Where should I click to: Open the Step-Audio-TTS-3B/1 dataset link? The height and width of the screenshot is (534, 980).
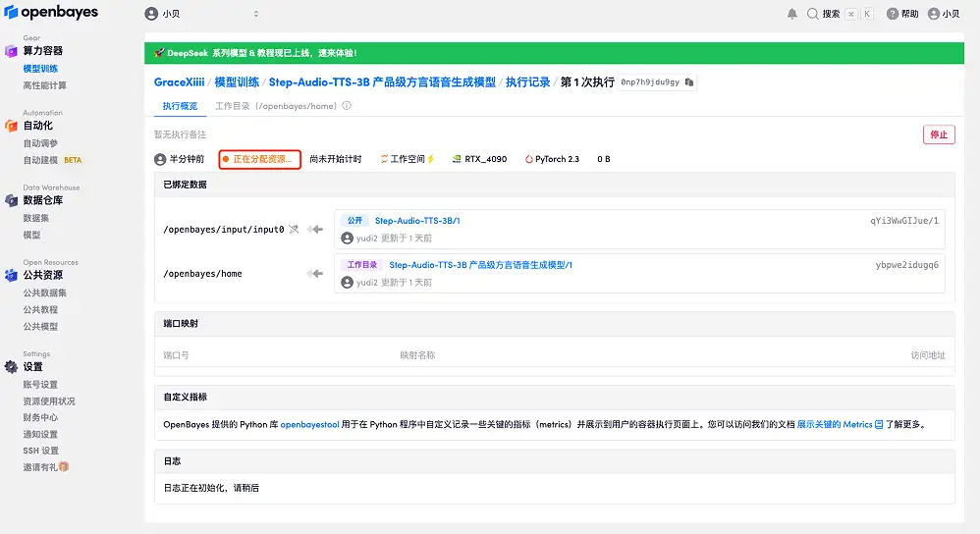pyautogui.click(x=417, y=221)
